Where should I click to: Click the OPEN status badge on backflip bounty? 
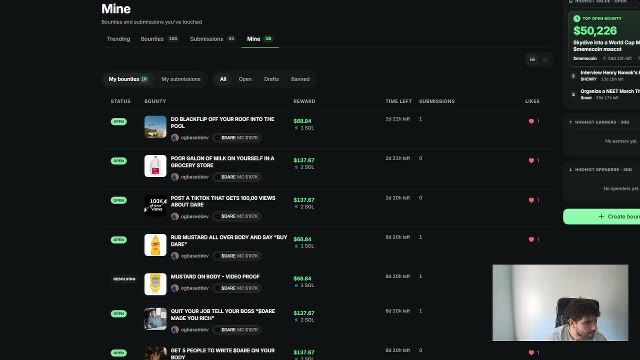(119, 122)
